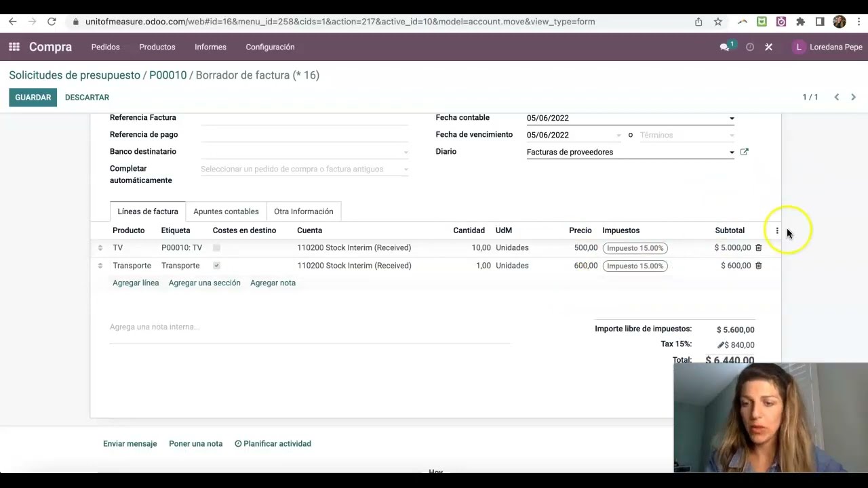Screen dimensions: 868x488
Task: Click the Referencia de pago input field
Action: click(x=304, y=135)
